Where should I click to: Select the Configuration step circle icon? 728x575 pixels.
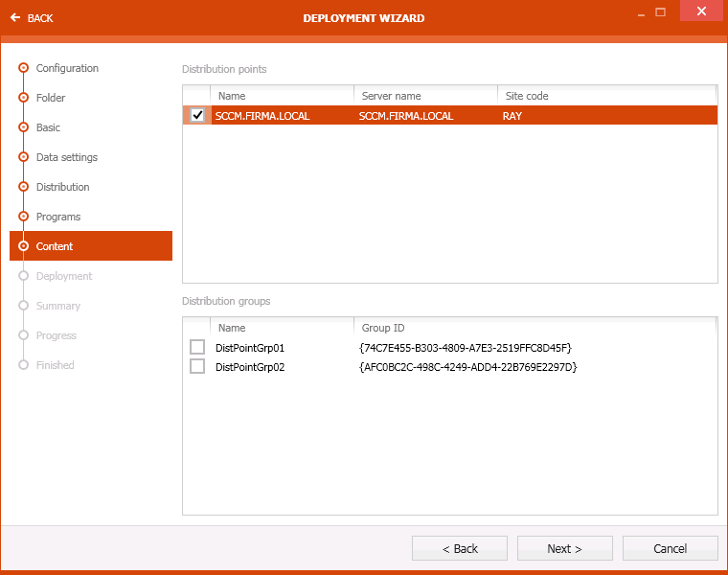pos(23,68)
